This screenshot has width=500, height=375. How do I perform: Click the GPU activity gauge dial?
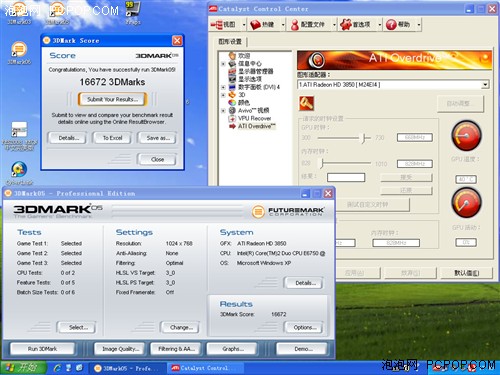(x=466, y=203)
